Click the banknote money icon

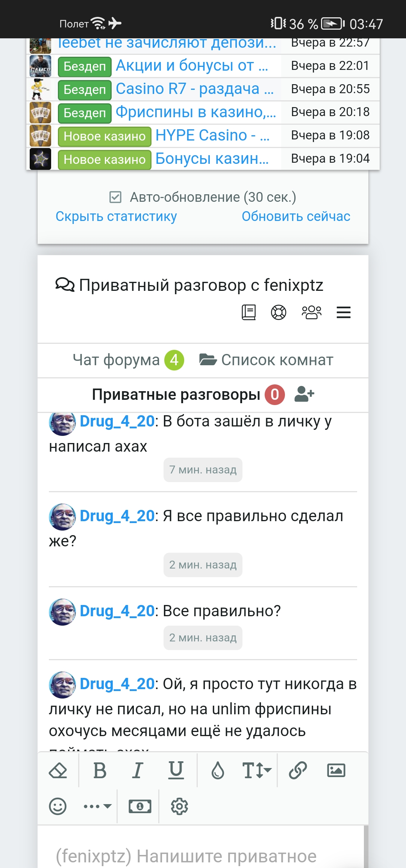click(x=140, y=806)
